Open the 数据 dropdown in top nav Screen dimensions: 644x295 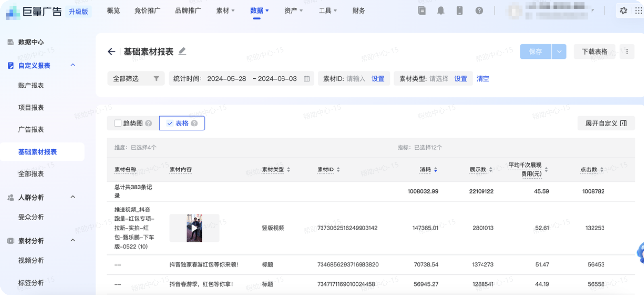tap(259, 11)
